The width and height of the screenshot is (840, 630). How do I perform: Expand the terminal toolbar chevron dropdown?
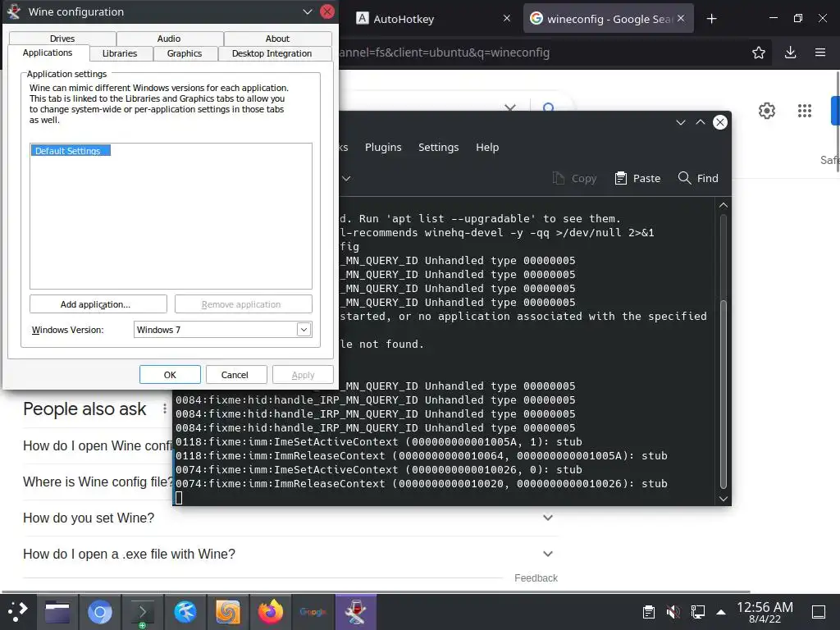[347, 178]
